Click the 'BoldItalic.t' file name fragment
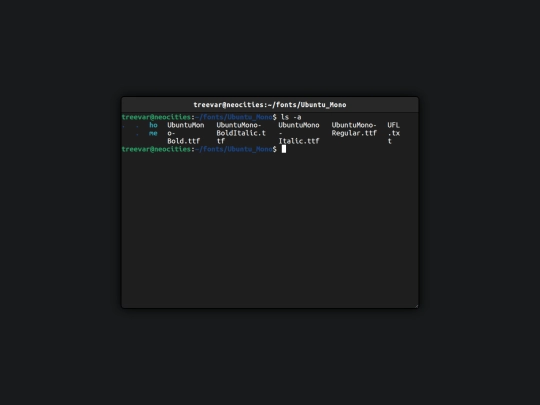This screenshot has width=540, height=405. click(x=241, y=133)
